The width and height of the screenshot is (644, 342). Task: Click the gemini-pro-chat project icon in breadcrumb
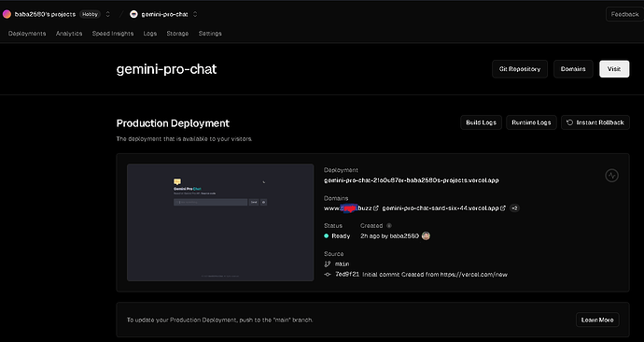coord(133,14)
